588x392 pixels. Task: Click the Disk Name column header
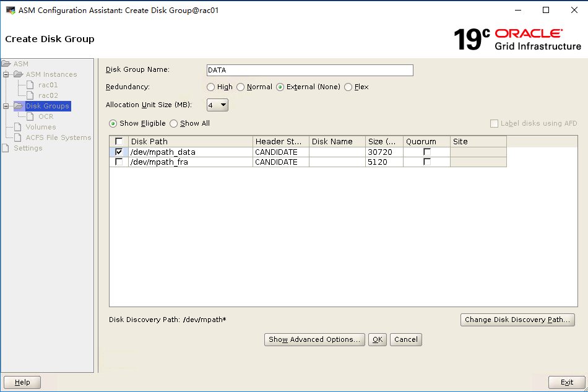pos(337,141)
